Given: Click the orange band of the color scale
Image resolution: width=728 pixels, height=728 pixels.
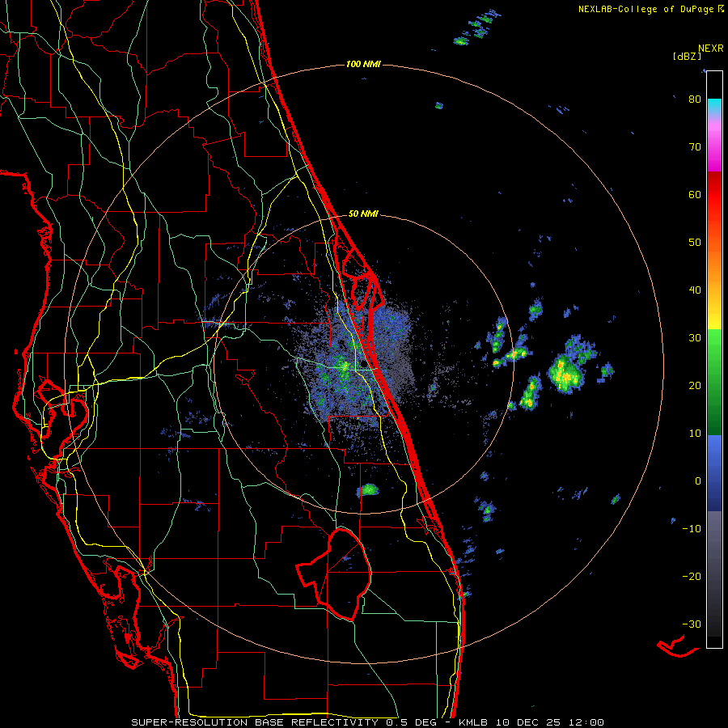Looking at the screenshot, I should pos(714,269).
